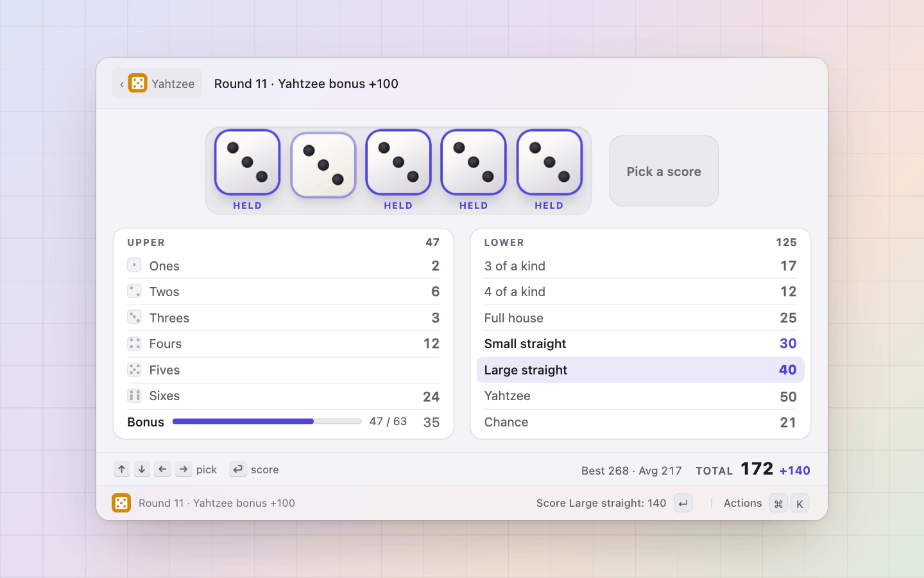Click the upper section subtotal 47
Screen dimensions: 924x578
click(x=432, y=242)
